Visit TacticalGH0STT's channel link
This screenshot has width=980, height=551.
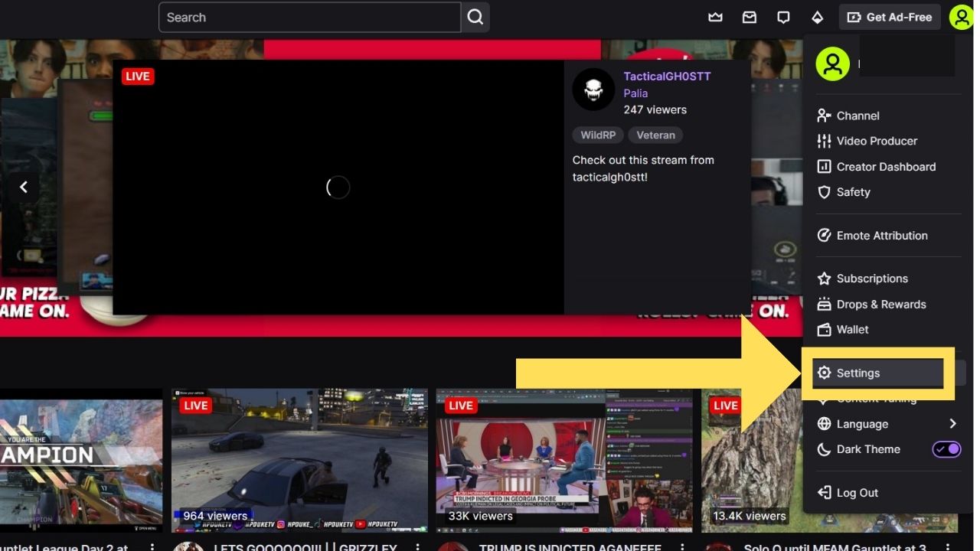pyautogui.click(x=668, y=76)
